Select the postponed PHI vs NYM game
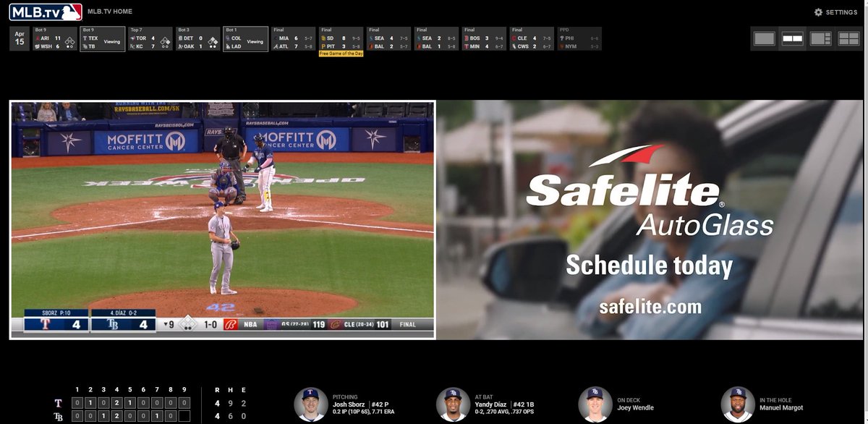This screenshot has height=424, width=868. pos(579,38)
